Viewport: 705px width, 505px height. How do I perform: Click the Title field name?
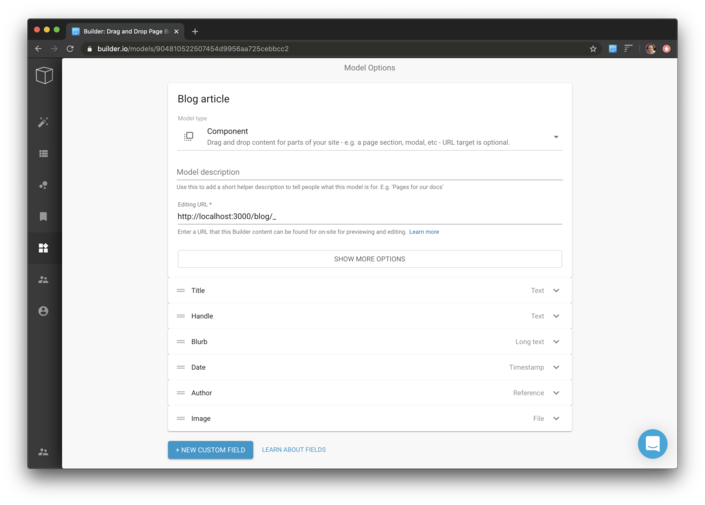198,290
